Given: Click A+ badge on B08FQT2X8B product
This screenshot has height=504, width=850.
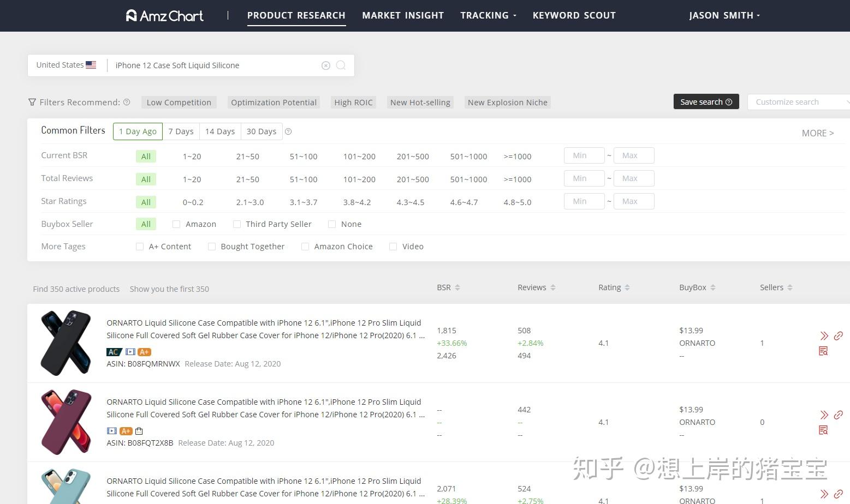Looking at the screenshot, I should (x=126, y=431).
